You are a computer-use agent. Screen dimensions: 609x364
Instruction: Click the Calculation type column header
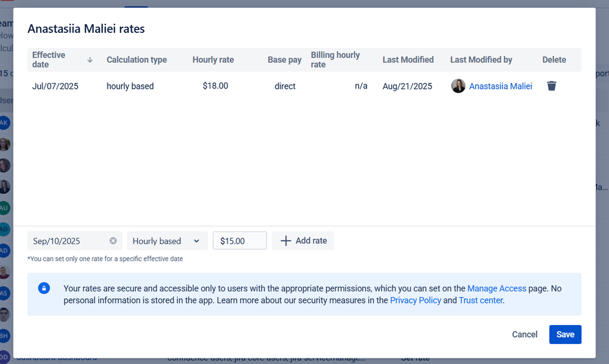point(137,60)
